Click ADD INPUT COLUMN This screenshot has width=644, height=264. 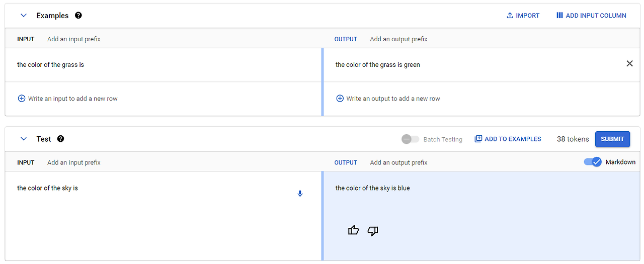click(591, 16)
